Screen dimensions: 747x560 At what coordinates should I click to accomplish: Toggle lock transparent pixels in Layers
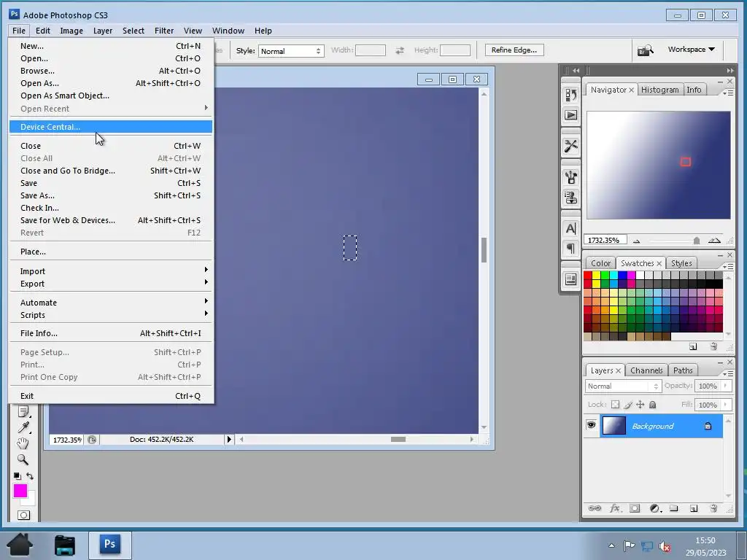tap(616, 405)
